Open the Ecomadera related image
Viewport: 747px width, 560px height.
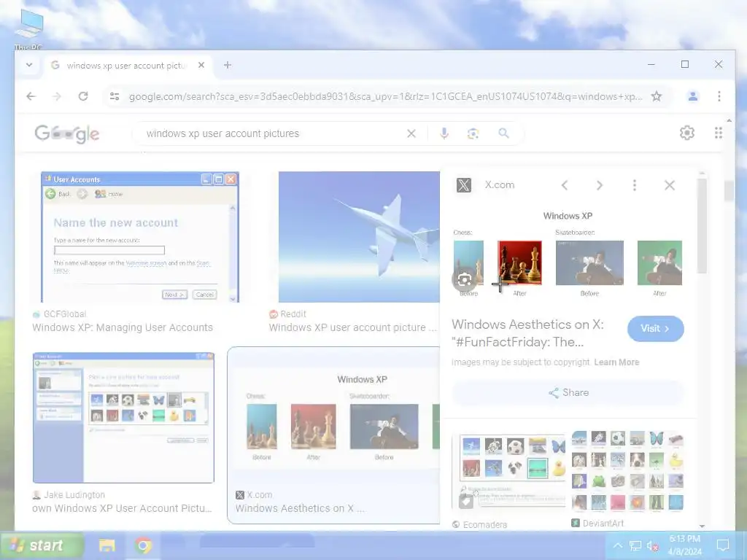coord(508,472)
